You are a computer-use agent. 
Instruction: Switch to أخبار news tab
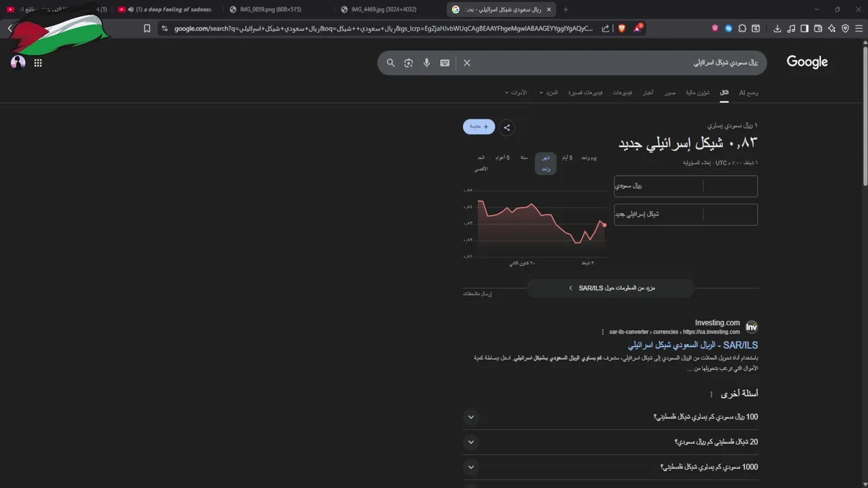(648, 92)
